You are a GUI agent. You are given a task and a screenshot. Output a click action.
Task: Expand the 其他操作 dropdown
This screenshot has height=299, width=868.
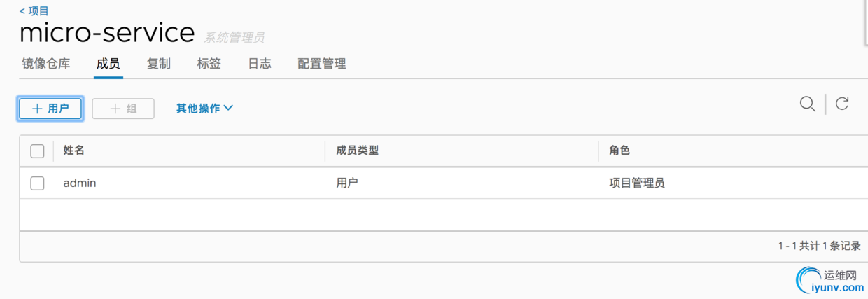pyautogui.click(x=204, y=109)
